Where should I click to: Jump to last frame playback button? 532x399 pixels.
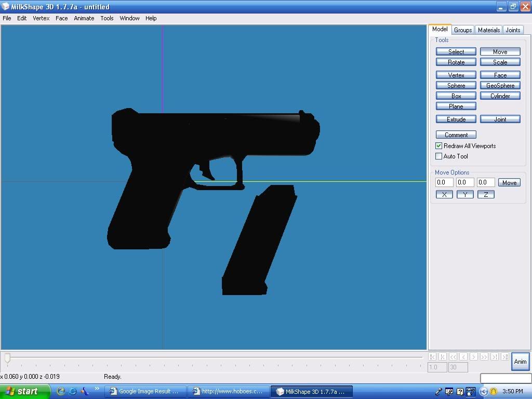[505, 356]
